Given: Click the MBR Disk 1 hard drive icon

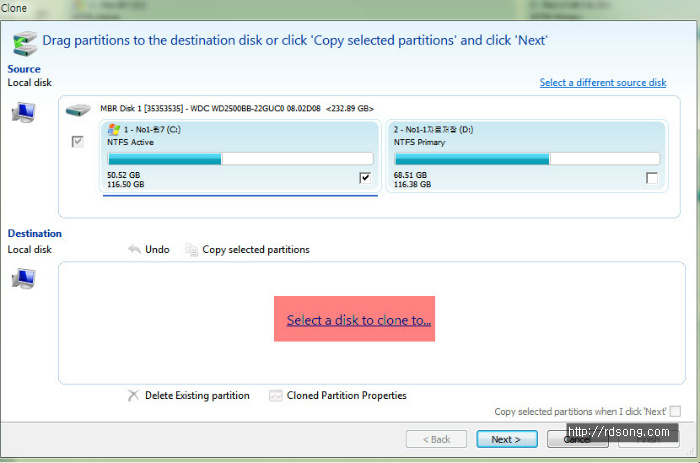Looking at the screenshot, I should [x=78, y=108].
